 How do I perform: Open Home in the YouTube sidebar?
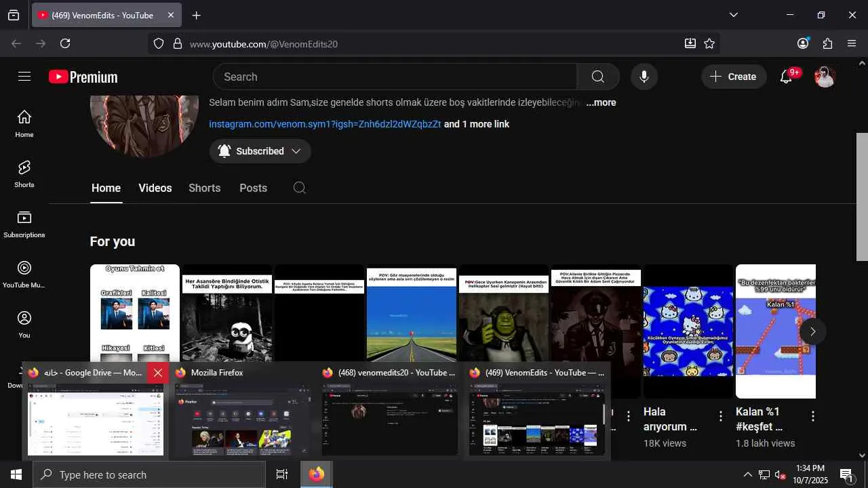point(24,123)
